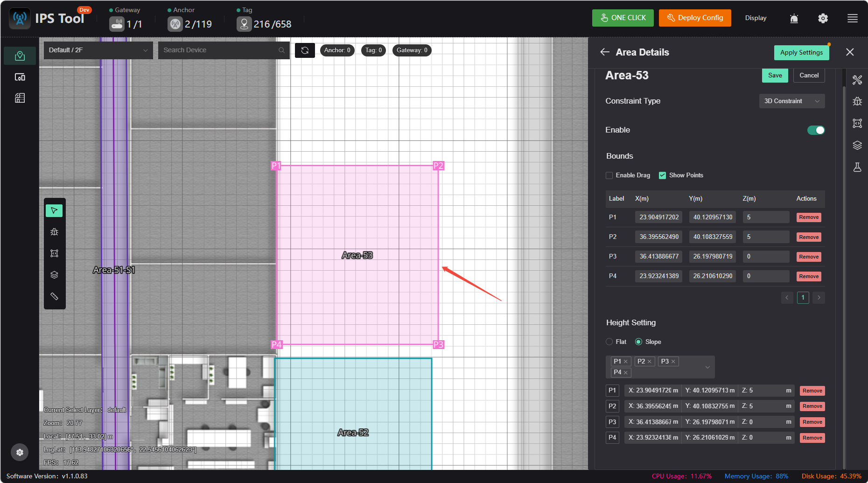Remove the P3 tag from slope selector
Screen dimensions: 868x483
[673, 362]
